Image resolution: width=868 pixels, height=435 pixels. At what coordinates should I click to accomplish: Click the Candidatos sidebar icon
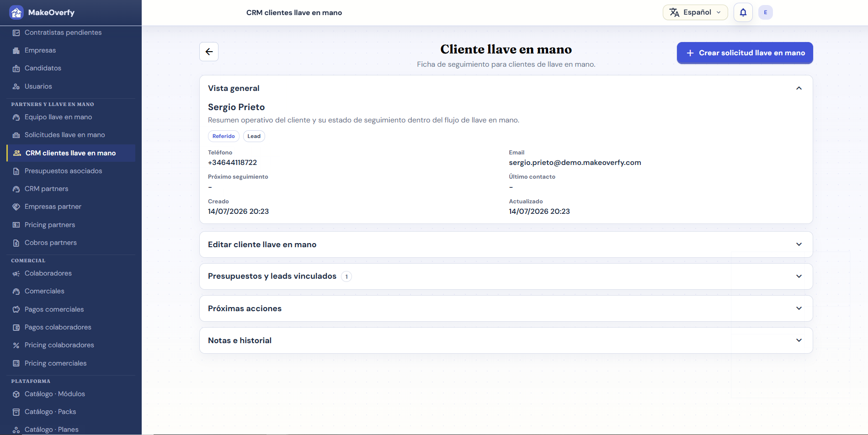point(16,68)
